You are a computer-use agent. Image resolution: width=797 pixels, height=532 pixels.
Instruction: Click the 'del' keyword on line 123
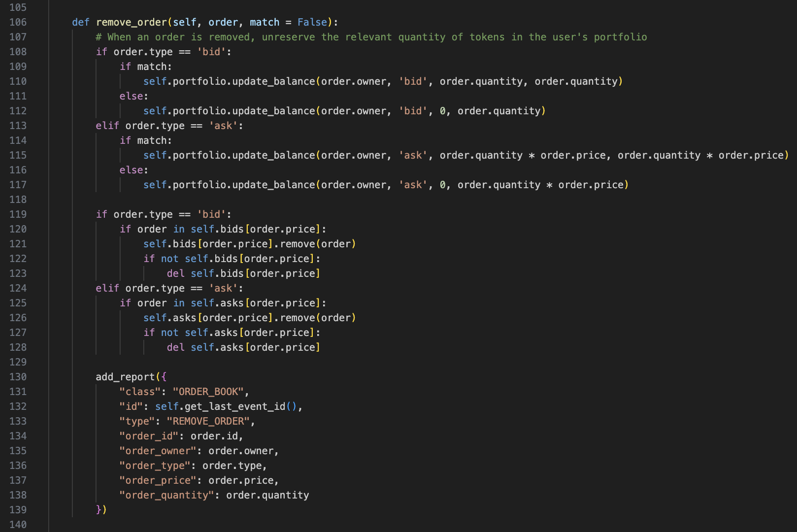175,273
